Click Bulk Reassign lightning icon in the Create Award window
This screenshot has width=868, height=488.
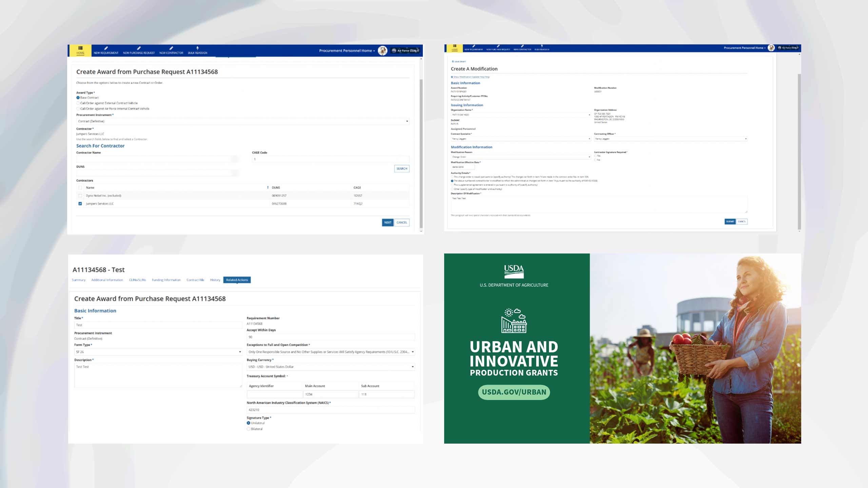[197, 48]
